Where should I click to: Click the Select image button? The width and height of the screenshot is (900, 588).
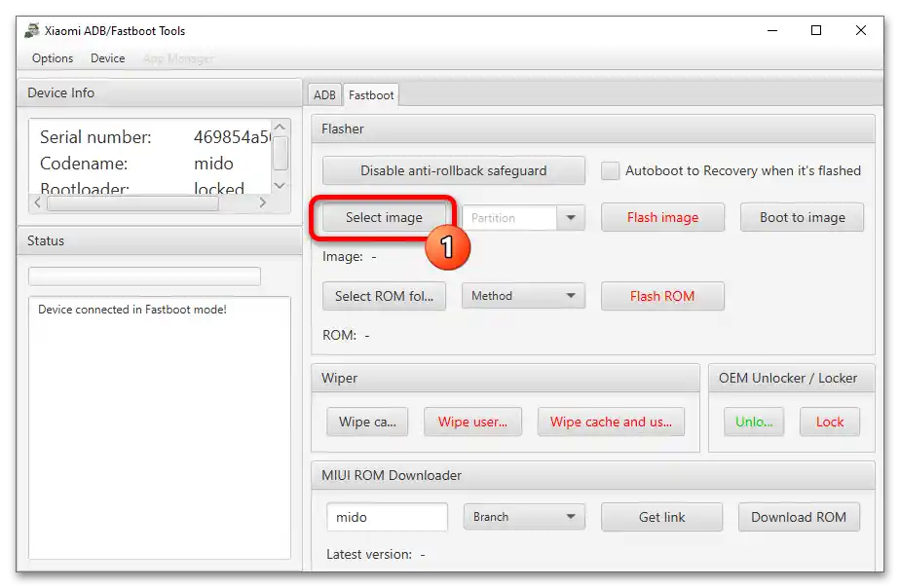point(384,217)
